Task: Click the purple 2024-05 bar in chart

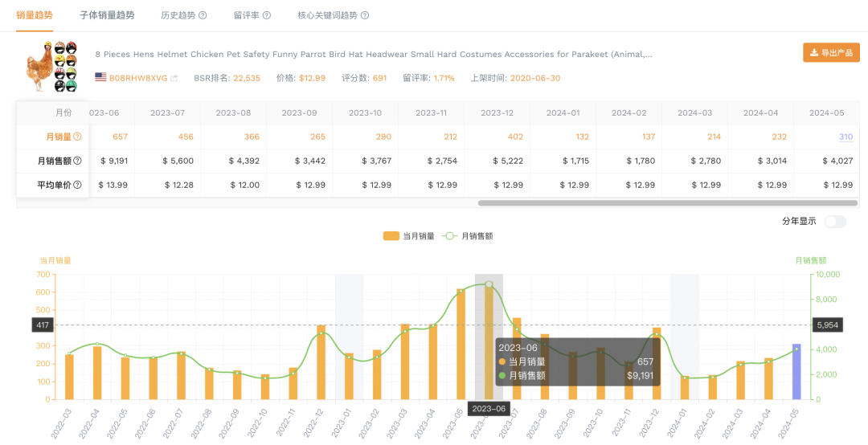Action: (796, 371)
